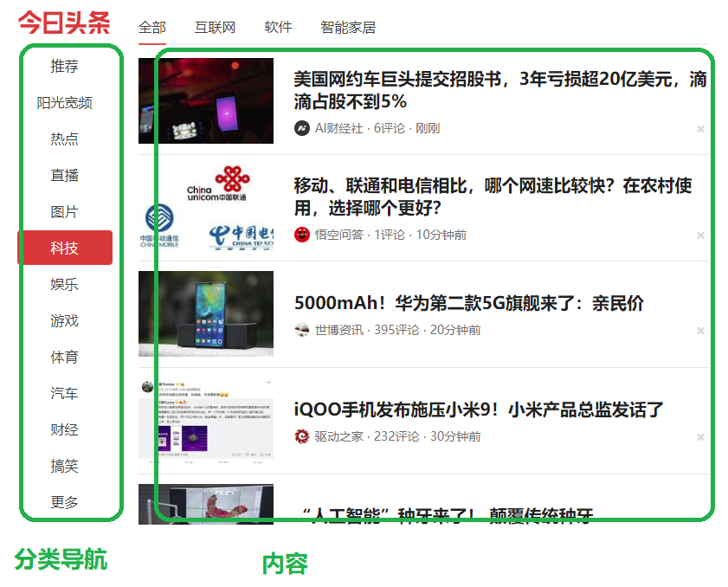Dismiss the 5000mAh 华为 article with its X

(x=700, y=331)
